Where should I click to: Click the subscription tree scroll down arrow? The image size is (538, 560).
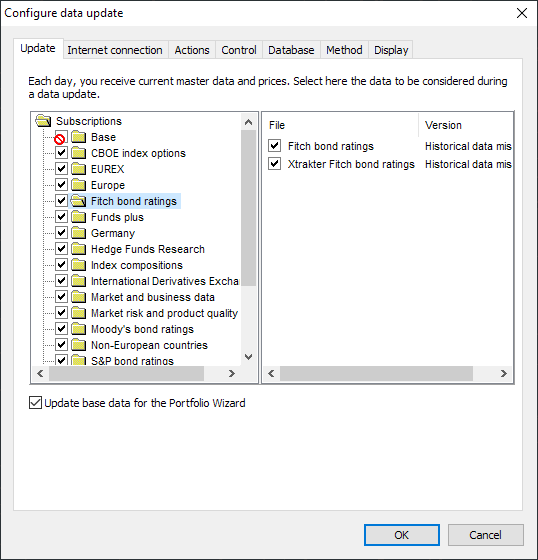pos(249,356)
